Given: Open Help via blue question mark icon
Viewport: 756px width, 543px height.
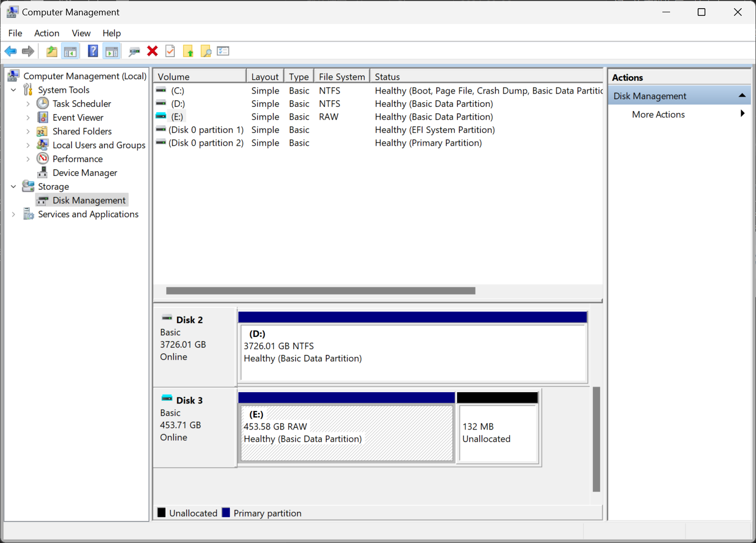Looking at the screenshot, I should (93, 51).
